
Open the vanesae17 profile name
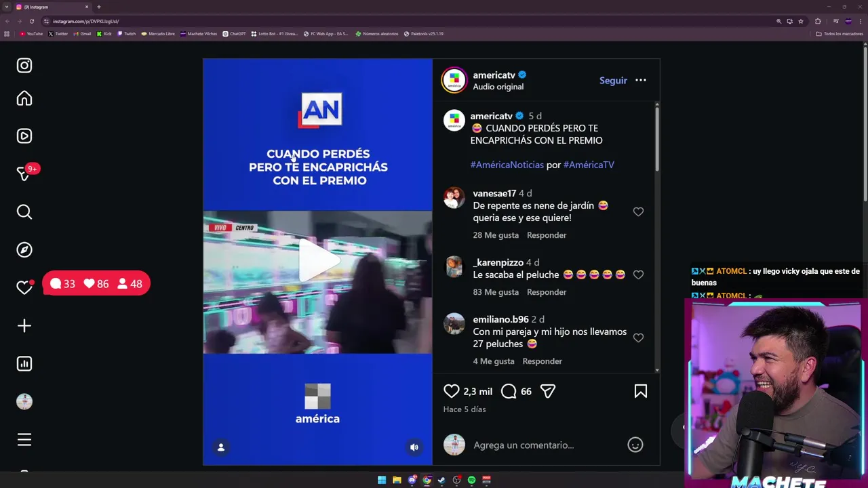point(494,193)
